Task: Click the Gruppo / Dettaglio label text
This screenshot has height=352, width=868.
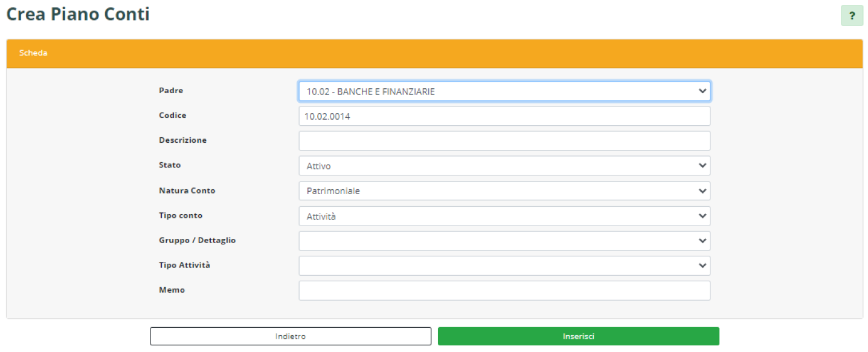Action: click(197, 240)
